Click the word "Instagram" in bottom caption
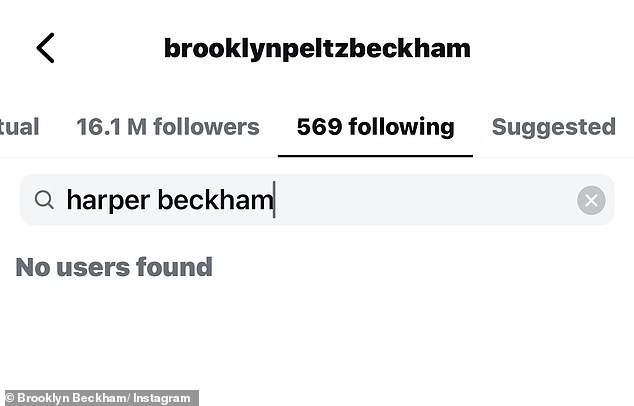This screenshot has height=406, width=634. coord(165,397)
